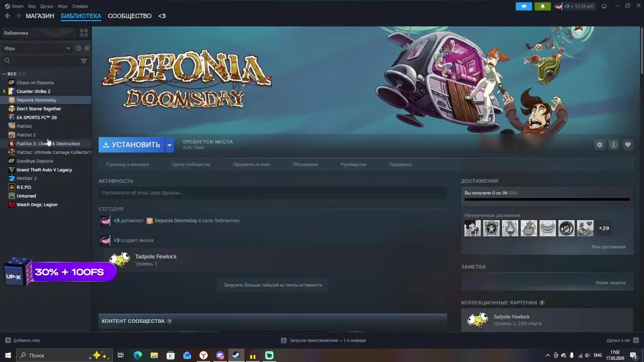Open help icon beside Коллекционные карточки
This screenshot has width=644, height=362.
[x=542, y=303]
